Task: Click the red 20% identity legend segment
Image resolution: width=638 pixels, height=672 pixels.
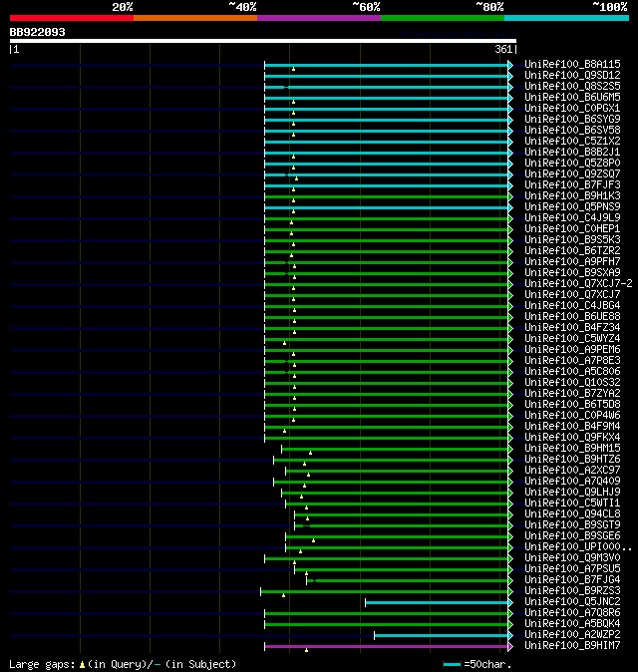Action: tap(72, 18)
